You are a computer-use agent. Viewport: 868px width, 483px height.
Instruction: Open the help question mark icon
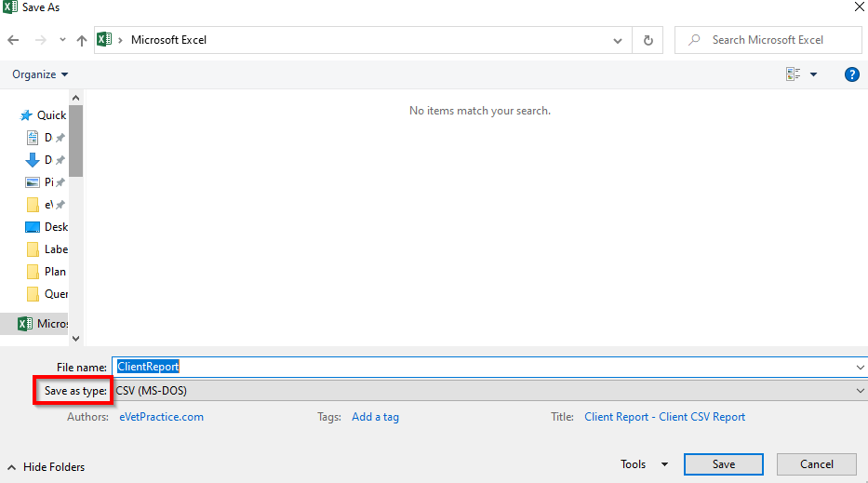(852, 74)
